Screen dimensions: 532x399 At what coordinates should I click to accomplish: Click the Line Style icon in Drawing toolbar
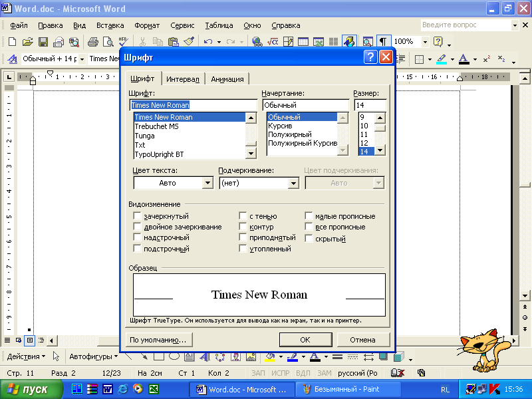click(337, 356)
